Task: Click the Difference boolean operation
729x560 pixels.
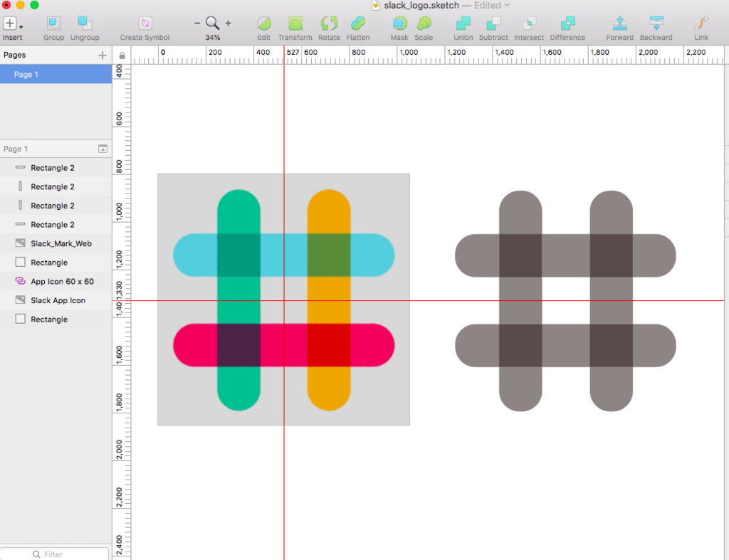Action: [x=567, y=23]
